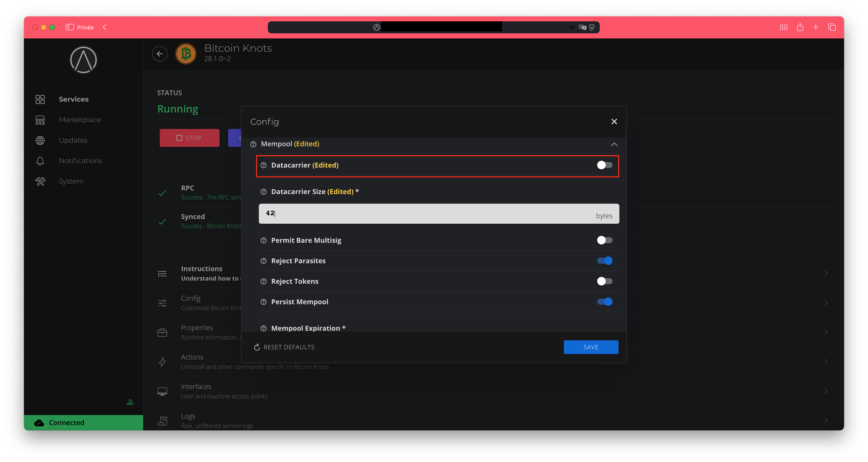Screen dimensions: 868x462
Task: Click the green snake icon above Connected
Action: (130, 402)
